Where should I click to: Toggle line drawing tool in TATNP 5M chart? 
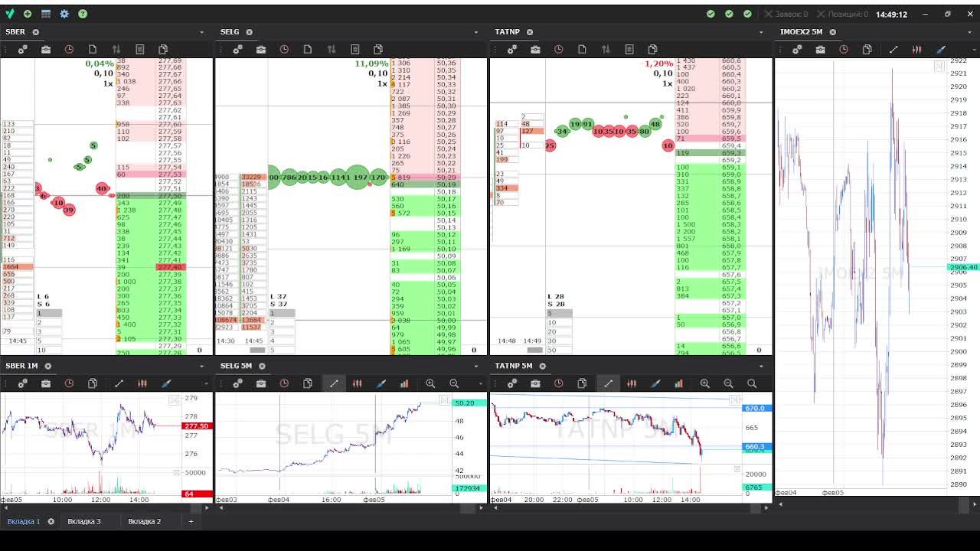click(608, 383)
